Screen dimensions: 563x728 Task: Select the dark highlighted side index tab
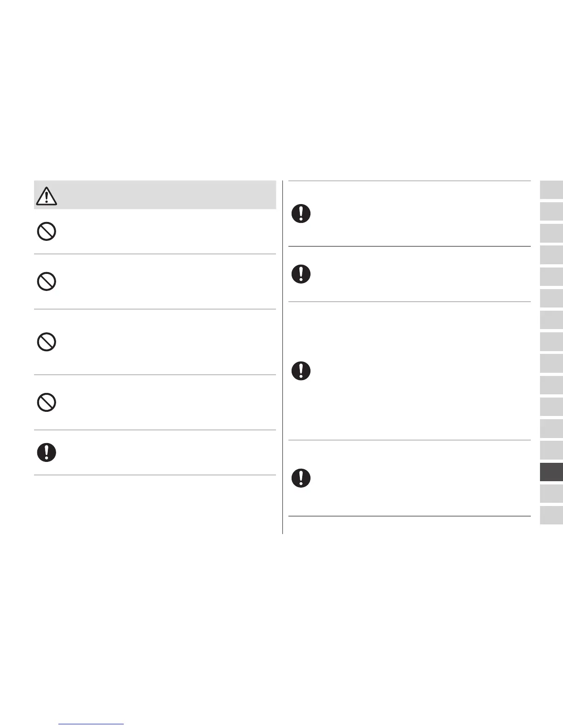[x=552, y=472]
